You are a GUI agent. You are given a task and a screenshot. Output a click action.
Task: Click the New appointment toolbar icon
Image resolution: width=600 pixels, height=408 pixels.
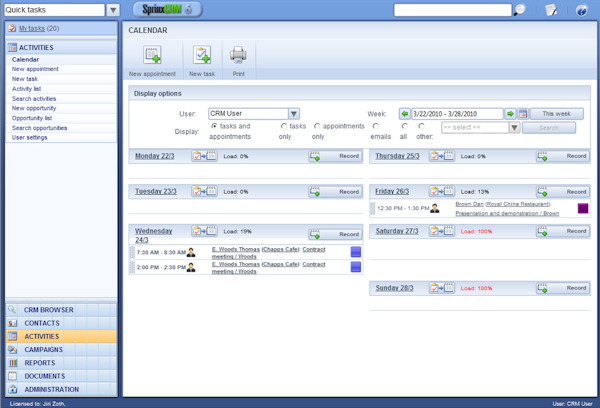tap(152, 55)
